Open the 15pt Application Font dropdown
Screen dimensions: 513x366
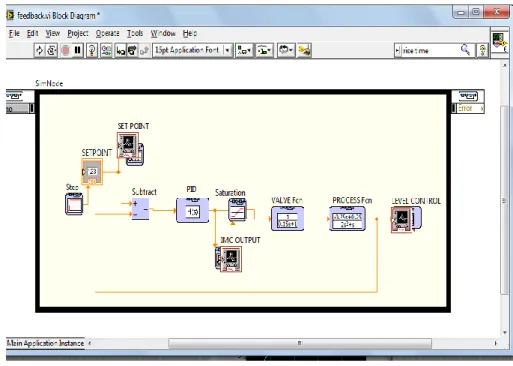193,50
